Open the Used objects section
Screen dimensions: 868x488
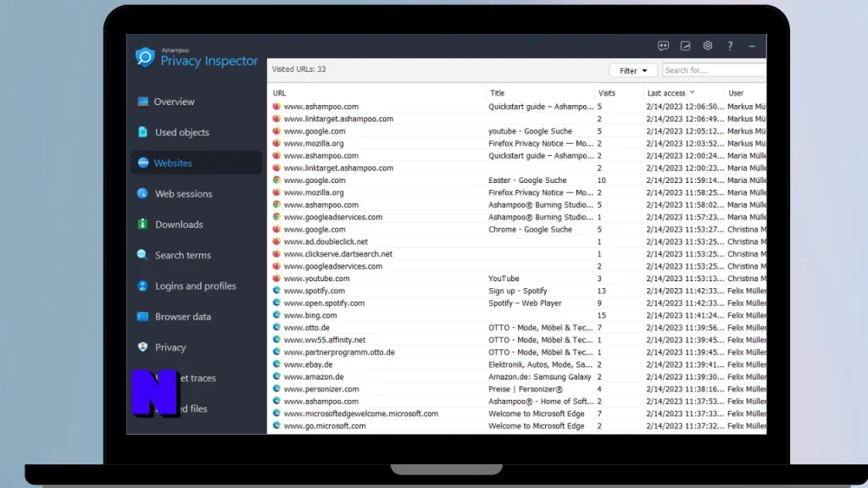tap(197, 132)
